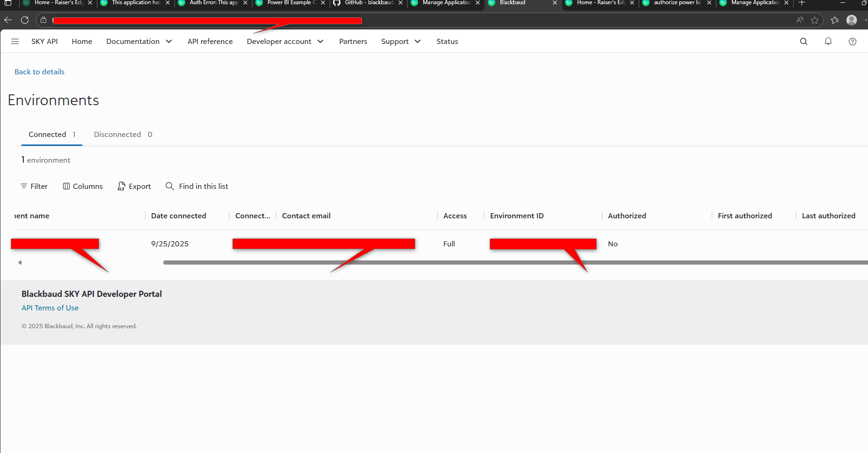Open the Filter options for environments
The height and width of the screenshot is (453, 868).
[x=34, y=187]
